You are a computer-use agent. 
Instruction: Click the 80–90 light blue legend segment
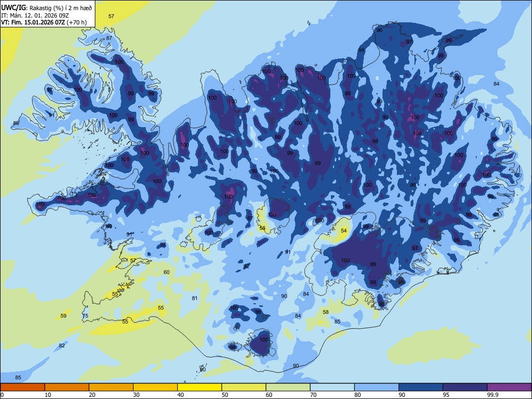pos(376,387)
